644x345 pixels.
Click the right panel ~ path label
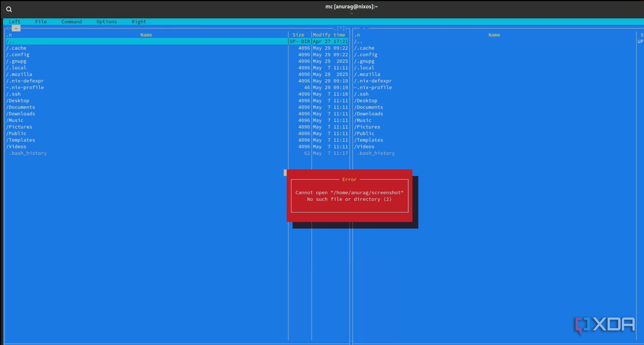364,28
